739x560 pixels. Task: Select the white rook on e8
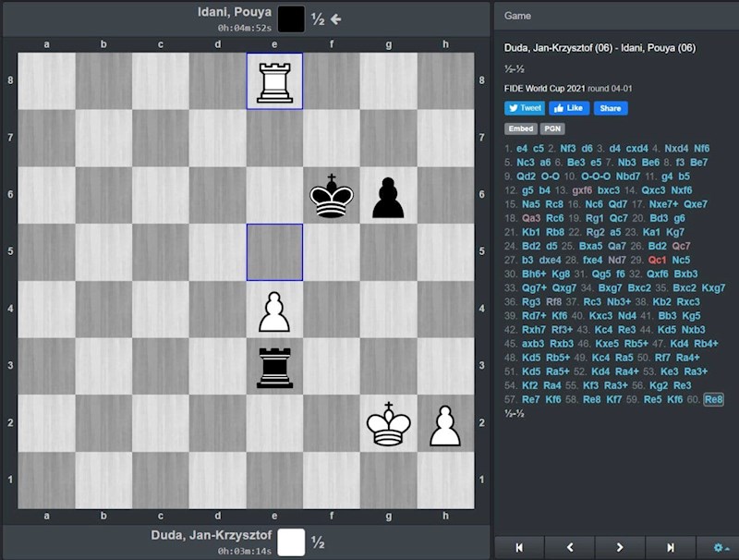274,81
